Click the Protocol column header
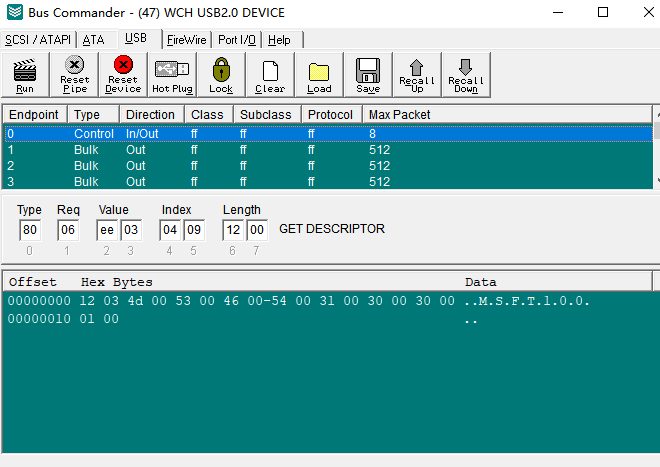The height and width of the screenshot is (467, 660). point(332,115)
